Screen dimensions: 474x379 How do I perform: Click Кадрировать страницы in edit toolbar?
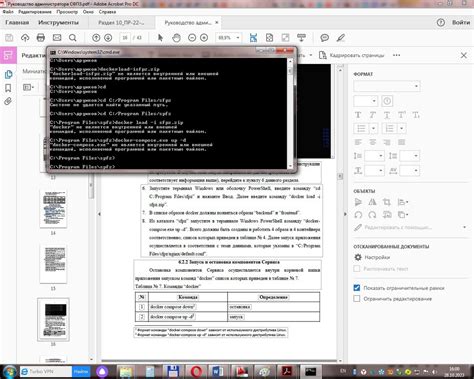tap(352, 55)
